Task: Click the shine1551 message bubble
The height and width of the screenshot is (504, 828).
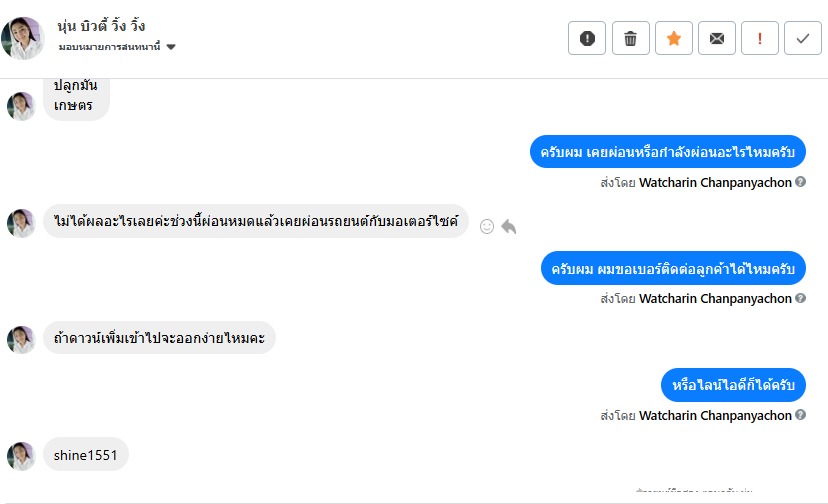Action: [x=86, y=455]
